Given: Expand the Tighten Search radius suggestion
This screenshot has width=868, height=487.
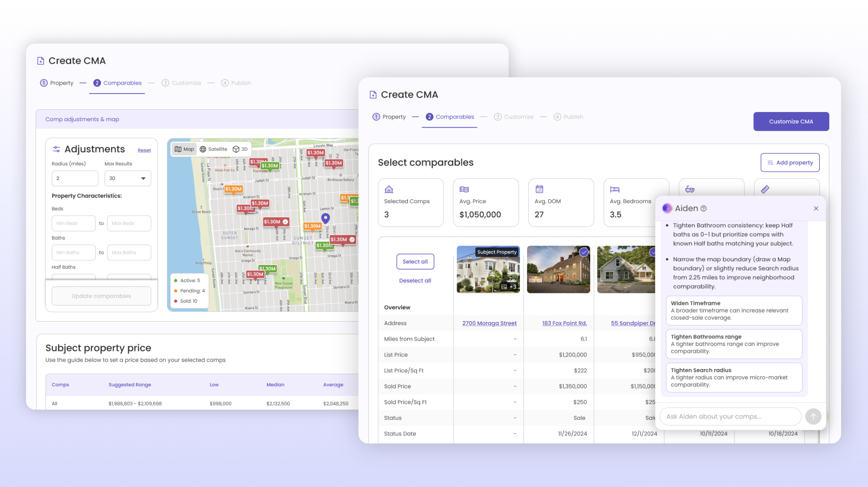Looking at the screenshot, I should (x=733, y=377).
